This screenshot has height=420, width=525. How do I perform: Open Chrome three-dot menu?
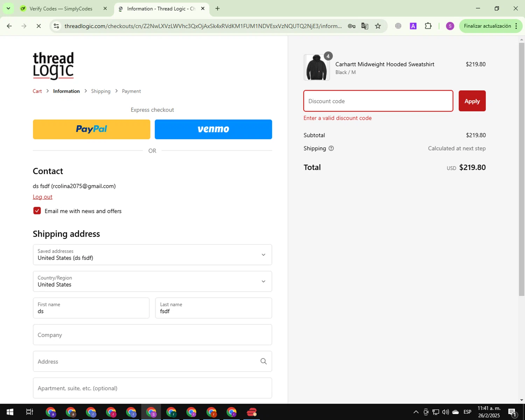pyautogui.click(x=516, y=26)
